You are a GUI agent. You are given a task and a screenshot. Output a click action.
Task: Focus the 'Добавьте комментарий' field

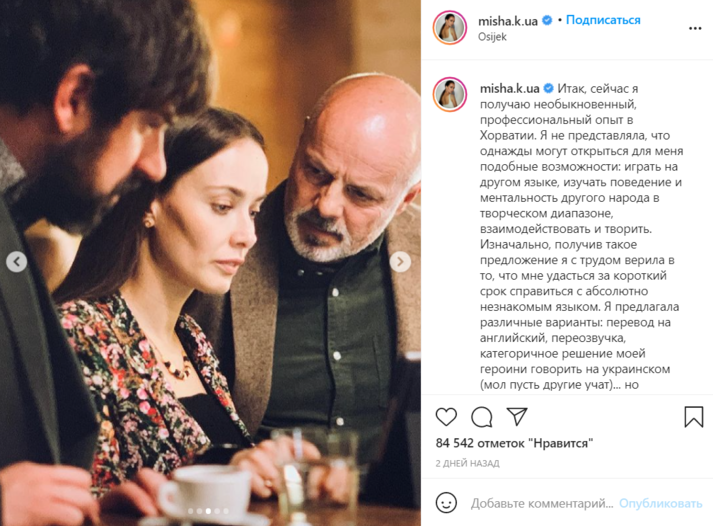pos(542,503)
